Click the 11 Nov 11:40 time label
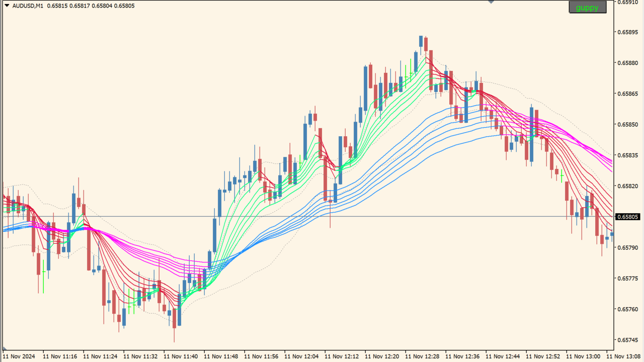This screenshot has height=362, width=644. pyautogui.click(x=181, y=356)
